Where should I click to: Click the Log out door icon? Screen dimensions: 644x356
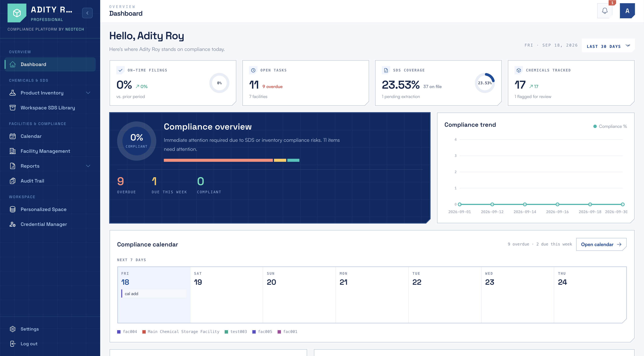point(12,344)
